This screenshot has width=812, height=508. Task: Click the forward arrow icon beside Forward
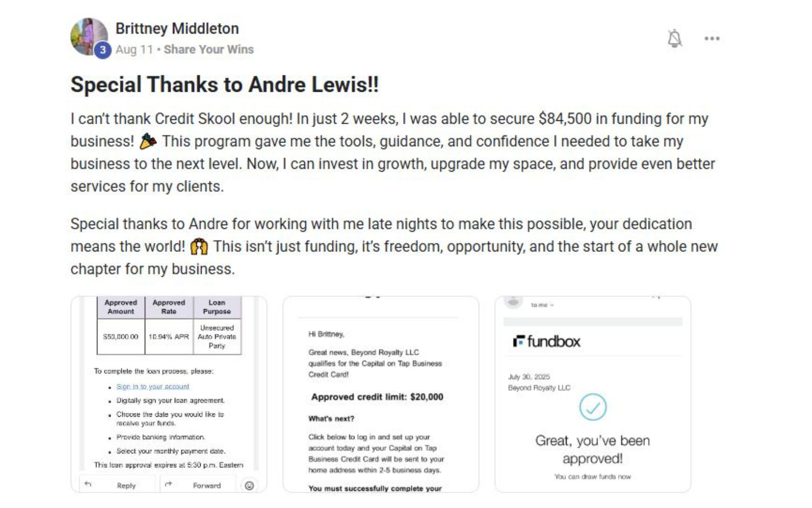click(x=168, y=484)
